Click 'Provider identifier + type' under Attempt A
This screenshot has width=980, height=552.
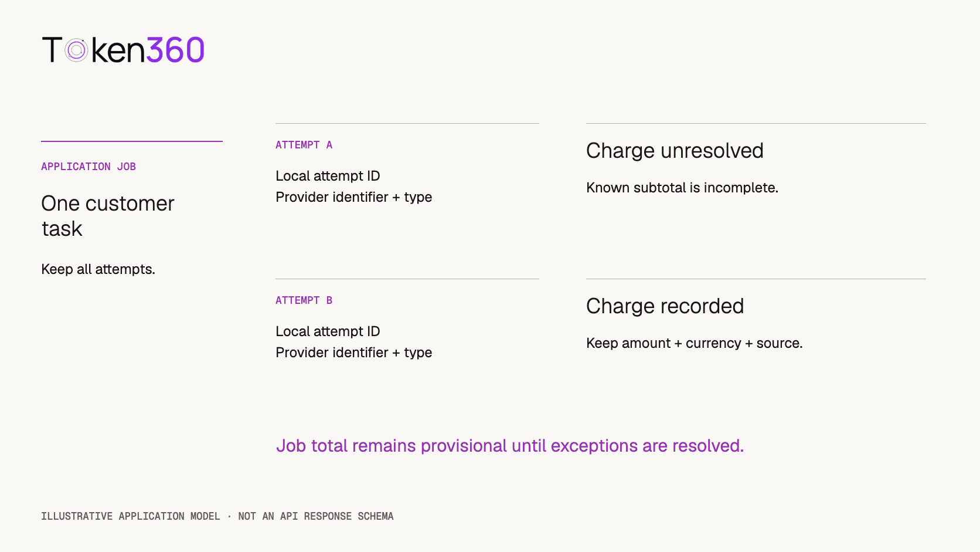click(353, 197)
